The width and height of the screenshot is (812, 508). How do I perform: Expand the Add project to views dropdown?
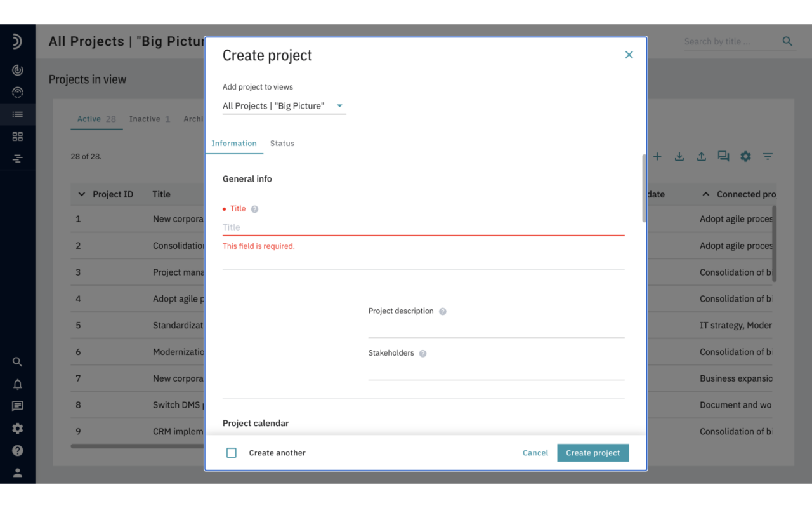pyautogui.click(x=340, y=105)
